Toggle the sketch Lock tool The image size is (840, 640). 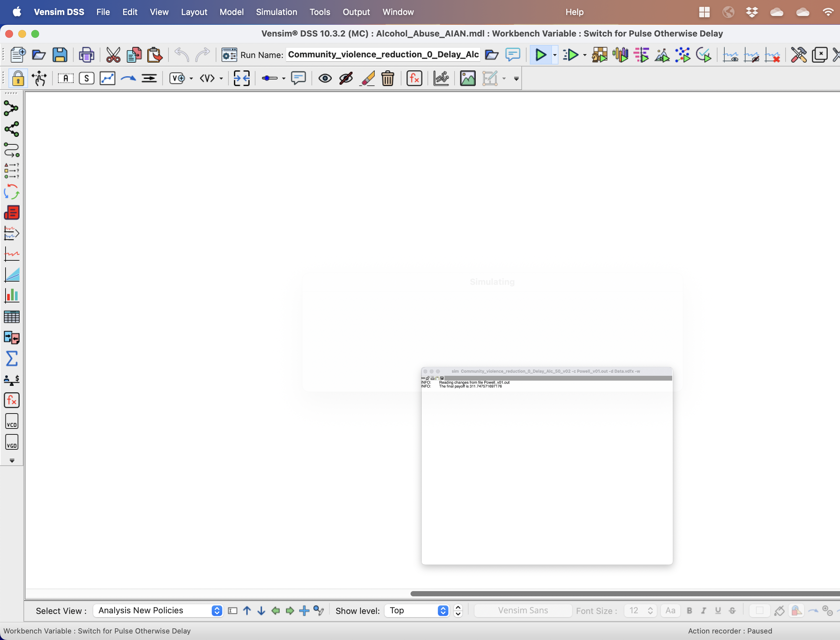point(18,79)
